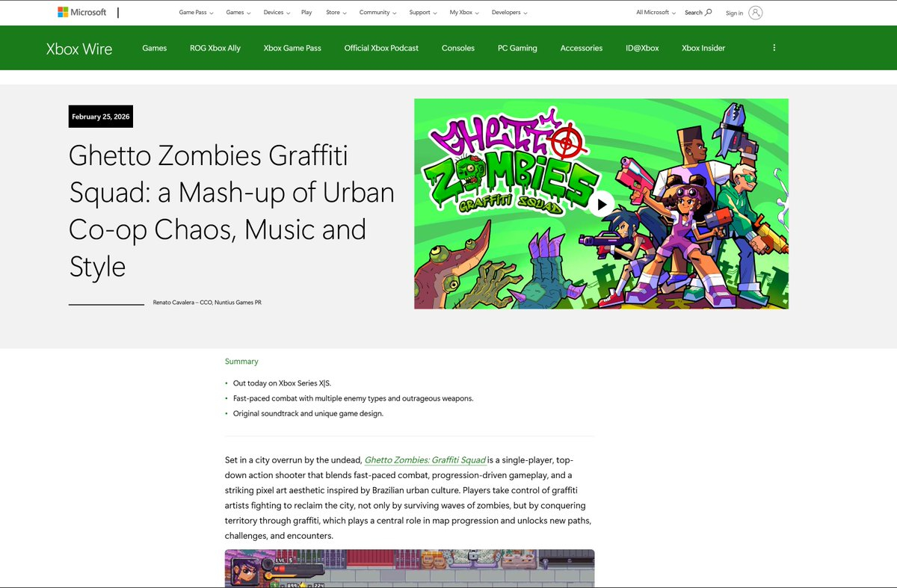The image size is (897, 588).
Task: Select the ID@Xbox nav item
Action: tap(642, 48)
